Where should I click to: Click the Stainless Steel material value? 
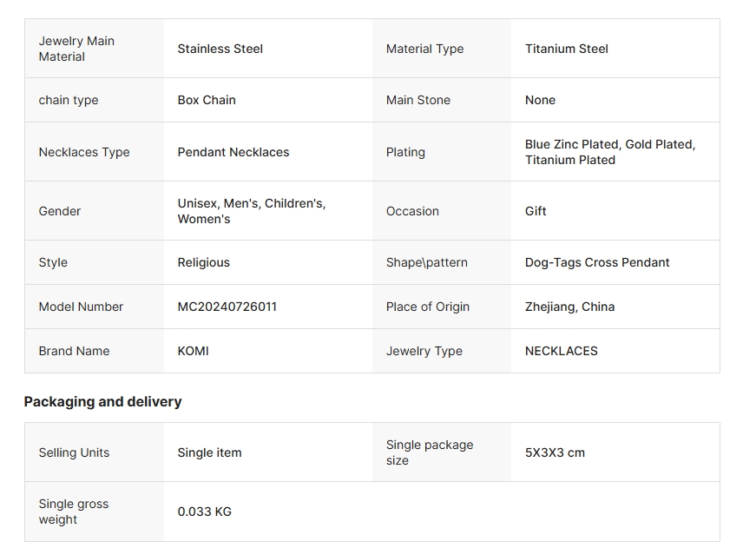220,49
